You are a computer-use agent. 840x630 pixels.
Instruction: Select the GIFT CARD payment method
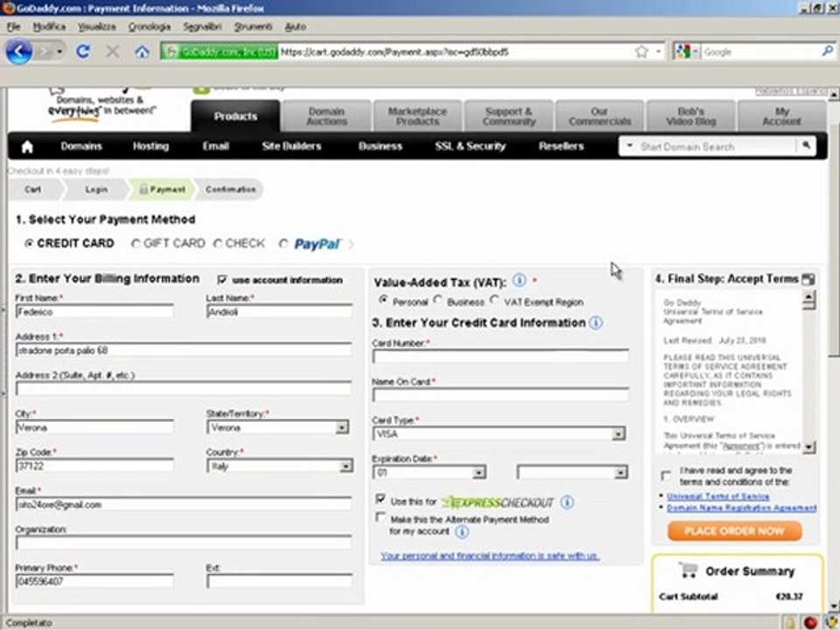point(136,243)
